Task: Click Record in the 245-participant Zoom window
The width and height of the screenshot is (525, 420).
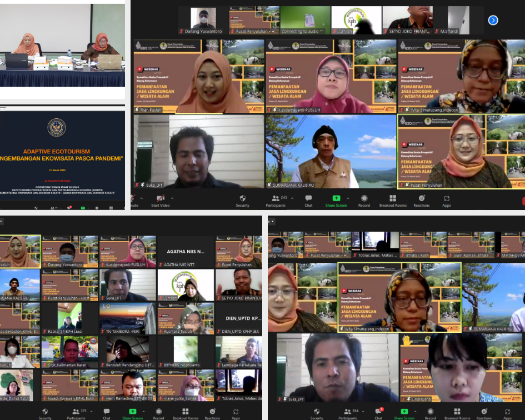Action: [364, 201]
